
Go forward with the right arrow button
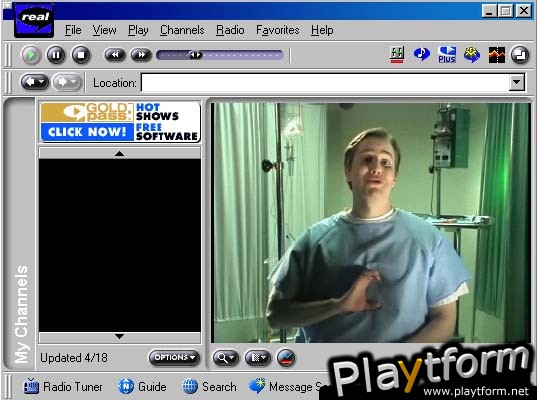point(66,82)
